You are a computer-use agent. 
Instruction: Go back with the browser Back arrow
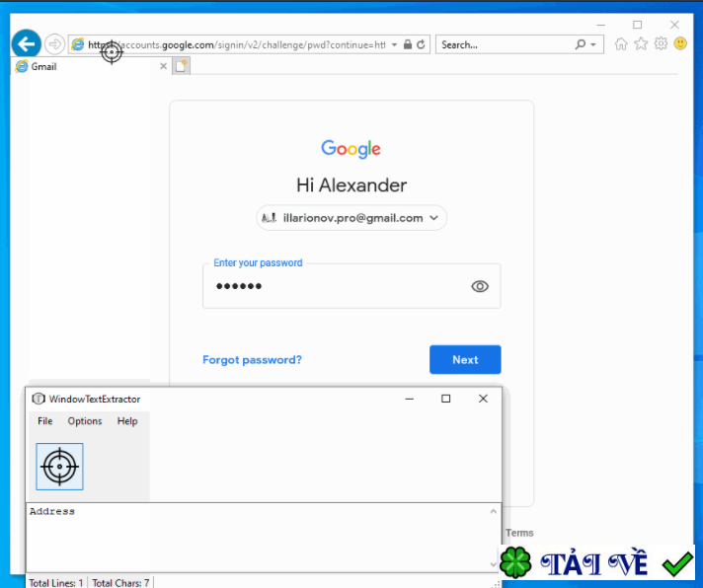pos(27,43)
